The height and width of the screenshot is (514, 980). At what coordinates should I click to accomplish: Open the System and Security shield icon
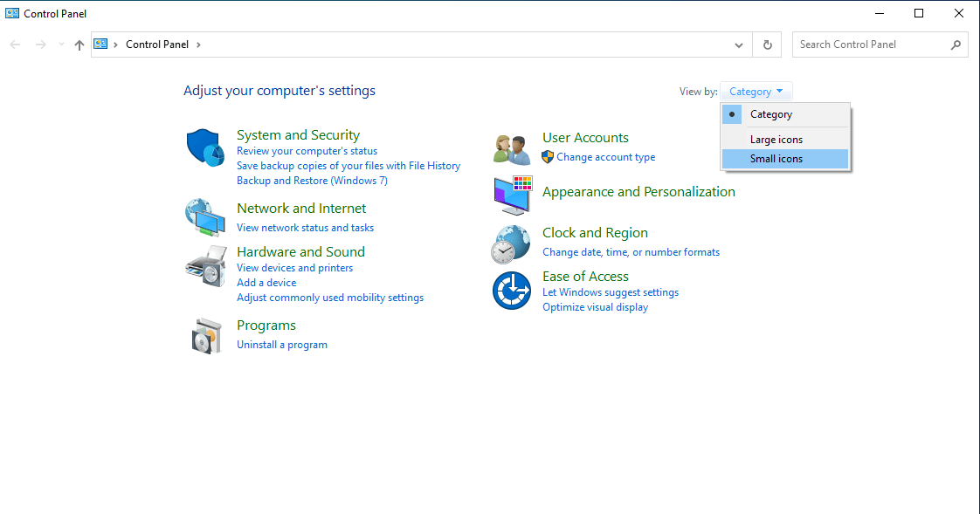[205, 148]
